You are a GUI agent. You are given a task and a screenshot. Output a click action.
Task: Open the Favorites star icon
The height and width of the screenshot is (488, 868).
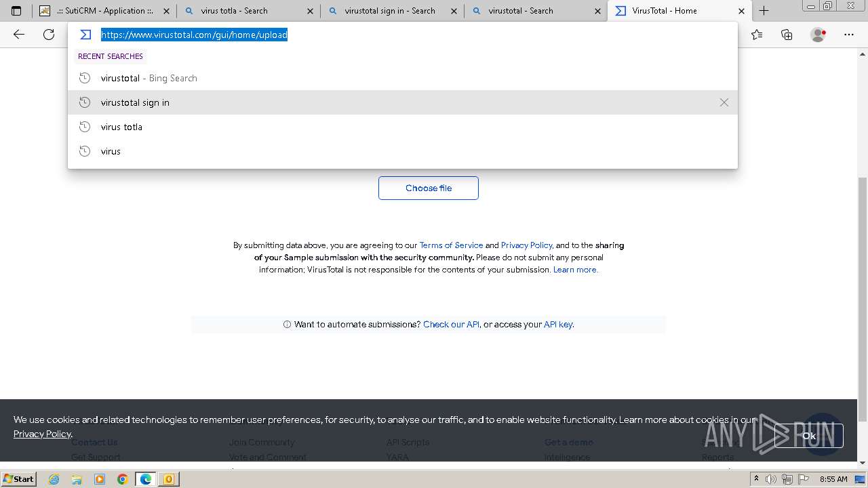[757, 35]
